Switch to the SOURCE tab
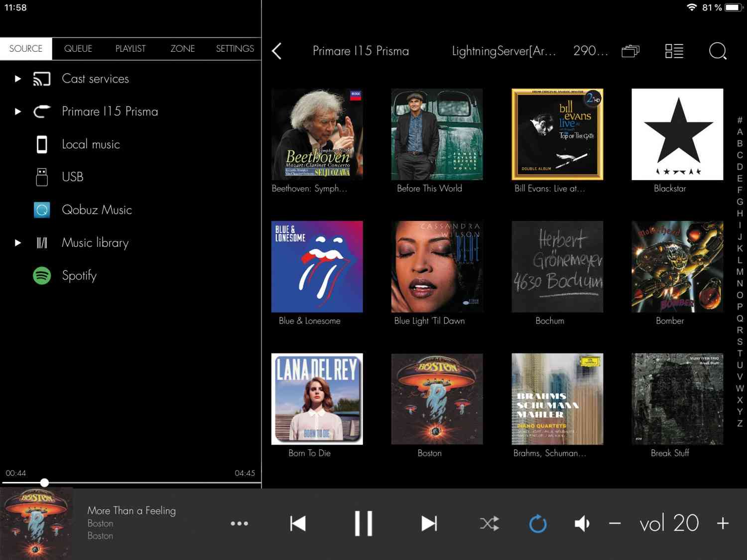747x560 pixels. [26, 49]
